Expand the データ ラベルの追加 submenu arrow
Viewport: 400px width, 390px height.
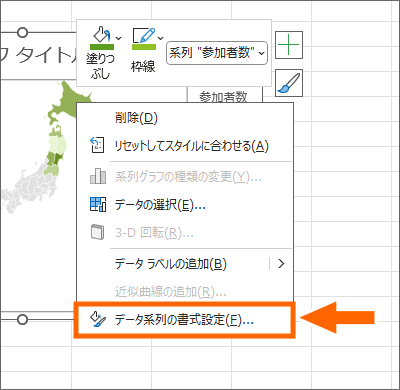[x=281, y=264]
